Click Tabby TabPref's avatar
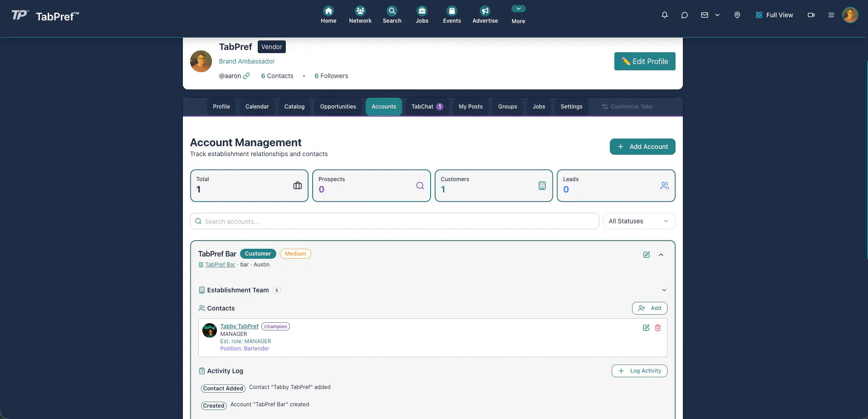 click(x=209, y=330)
